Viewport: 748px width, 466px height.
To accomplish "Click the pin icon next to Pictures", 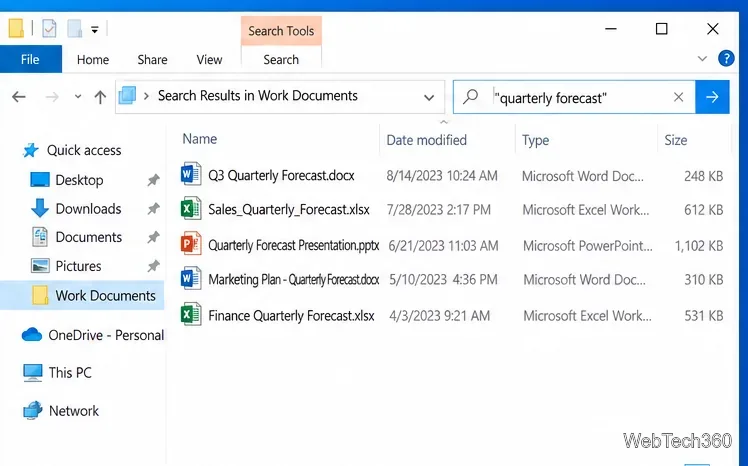I will point(153,266).
